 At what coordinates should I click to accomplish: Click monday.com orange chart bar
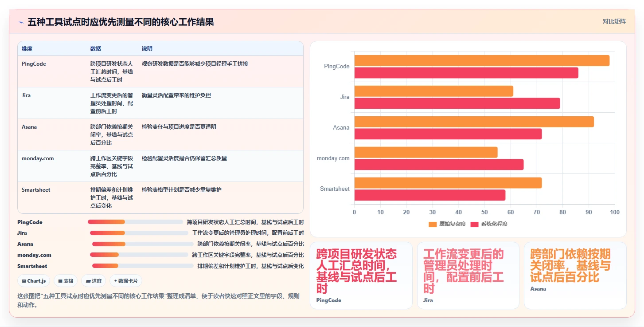(426, 152)
